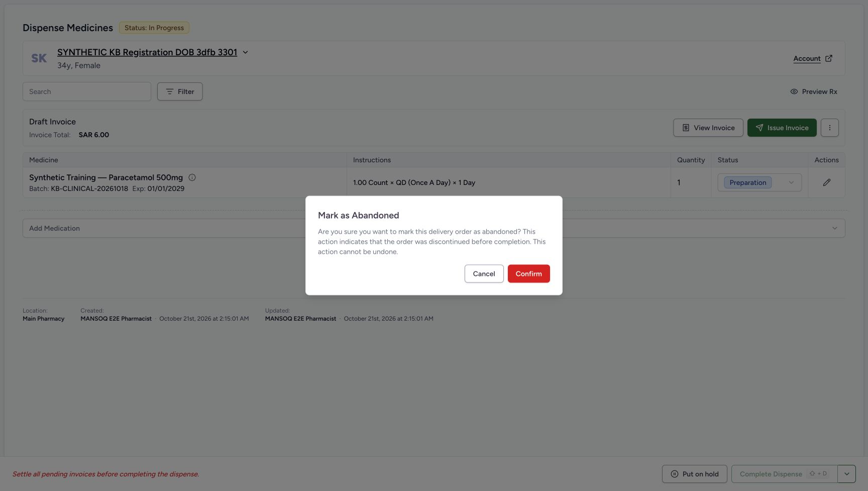The image size is (868, 491).
Task: Click the Instructions column header
Action: click(372, 160)
